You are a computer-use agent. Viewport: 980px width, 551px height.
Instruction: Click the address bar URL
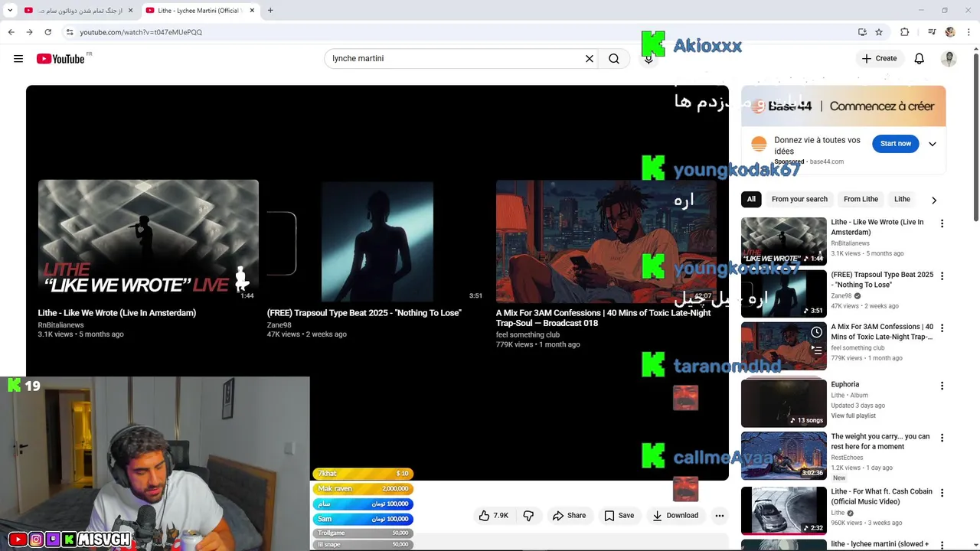click(x=141, y=32)
